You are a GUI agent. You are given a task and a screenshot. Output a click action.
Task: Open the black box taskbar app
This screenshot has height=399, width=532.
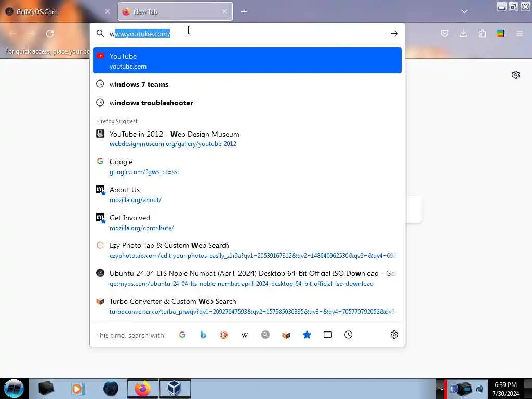pos(46,389)
